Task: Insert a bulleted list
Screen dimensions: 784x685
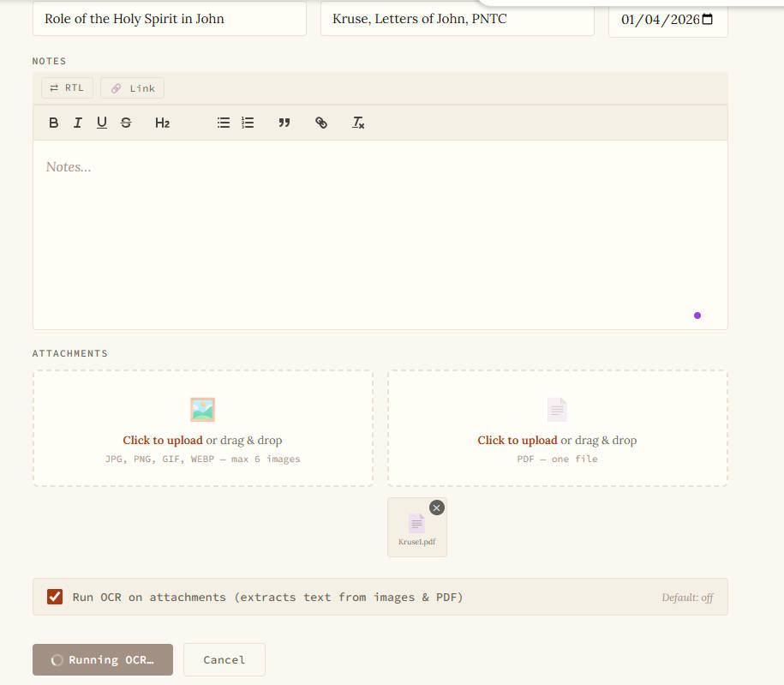Action: [224, 123]
